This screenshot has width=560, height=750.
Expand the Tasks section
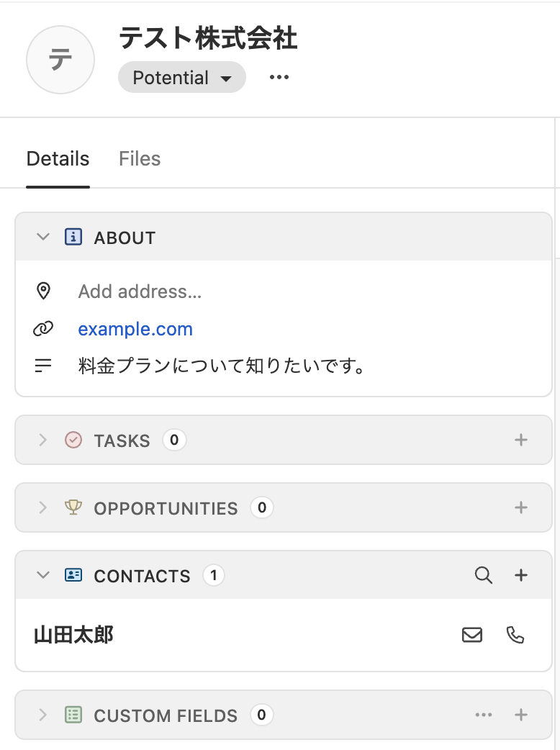click(x=43, y=440)
